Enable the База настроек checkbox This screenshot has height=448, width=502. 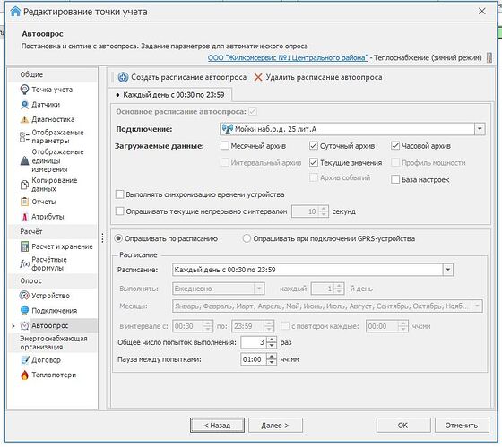click(395, 179)
